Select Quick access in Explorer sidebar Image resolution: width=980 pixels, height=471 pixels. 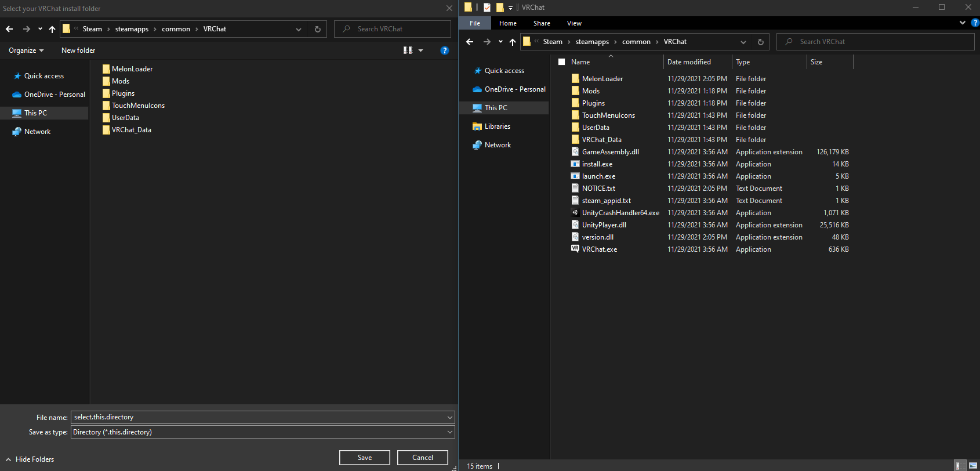[x=499, y=71]
